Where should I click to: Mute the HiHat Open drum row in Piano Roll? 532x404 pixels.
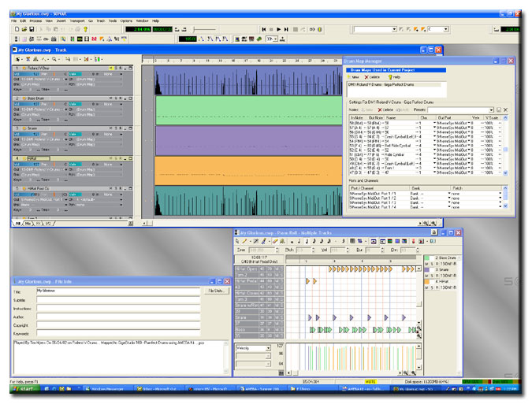277,269
